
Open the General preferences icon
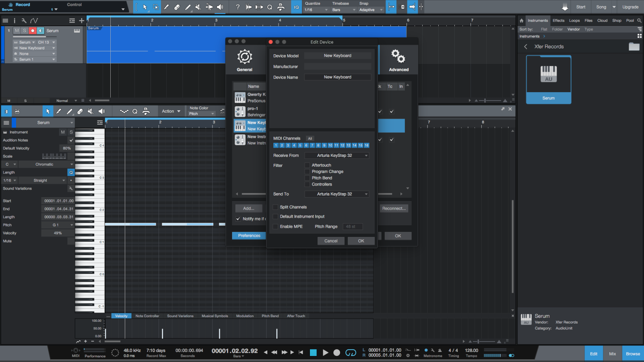(x=244, y=57)
